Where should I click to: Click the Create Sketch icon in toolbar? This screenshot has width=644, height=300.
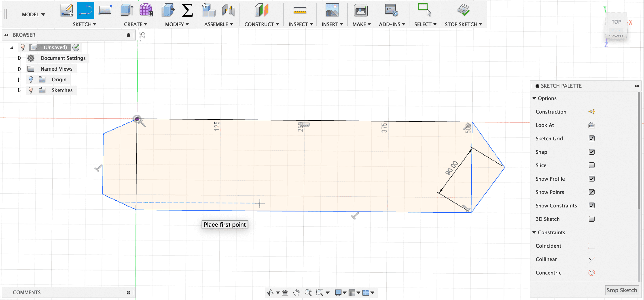[66, 11]
